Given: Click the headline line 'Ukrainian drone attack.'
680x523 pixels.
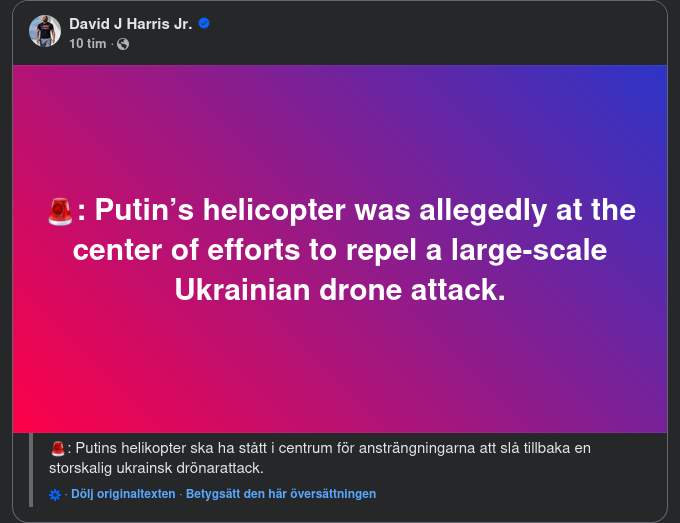Looking at the screenshot, I should 340,289.
